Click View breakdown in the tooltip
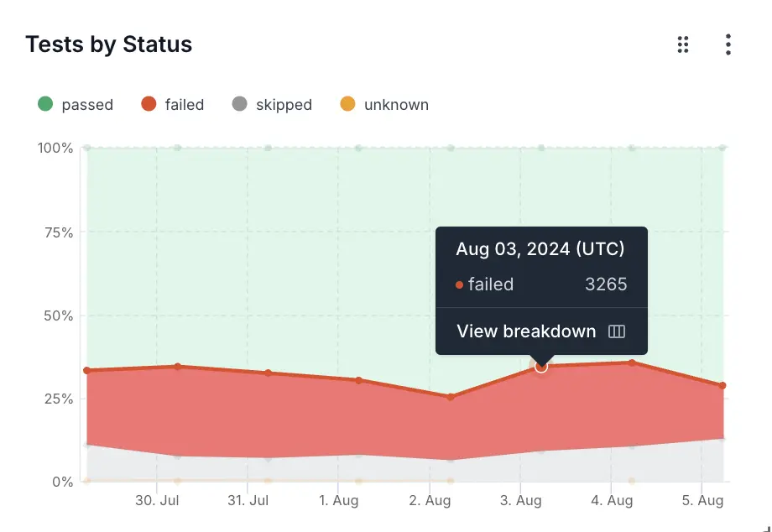This screenshot has height=532, width=772. [x=526, y=331]
